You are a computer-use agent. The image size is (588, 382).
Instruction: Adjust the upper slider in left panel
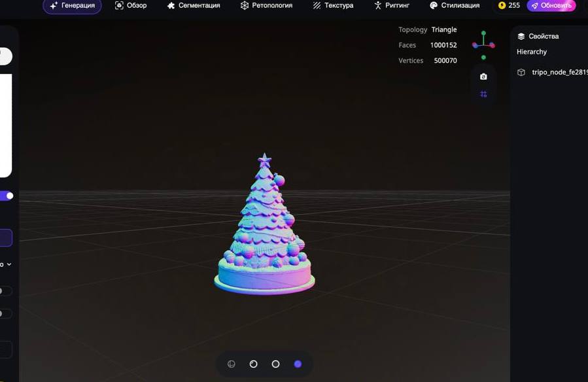[x=5, y=291]
